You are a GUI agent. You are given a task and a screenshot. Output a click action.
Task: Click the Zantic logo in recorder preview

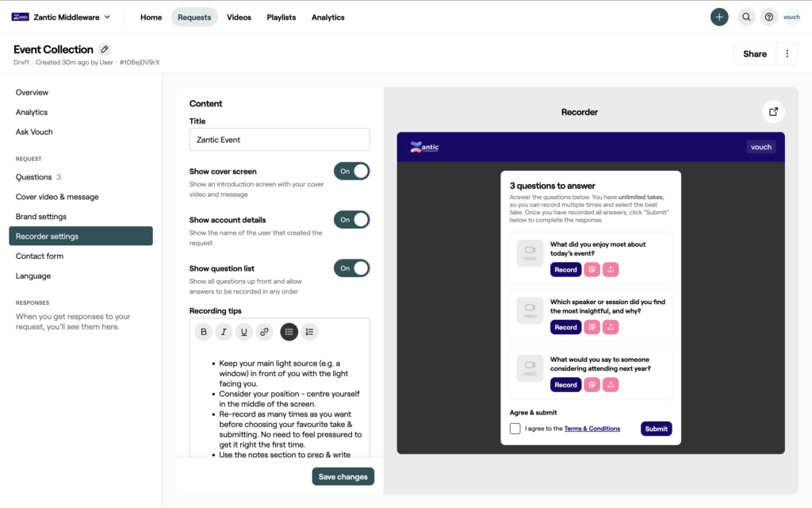coord(425,147)
